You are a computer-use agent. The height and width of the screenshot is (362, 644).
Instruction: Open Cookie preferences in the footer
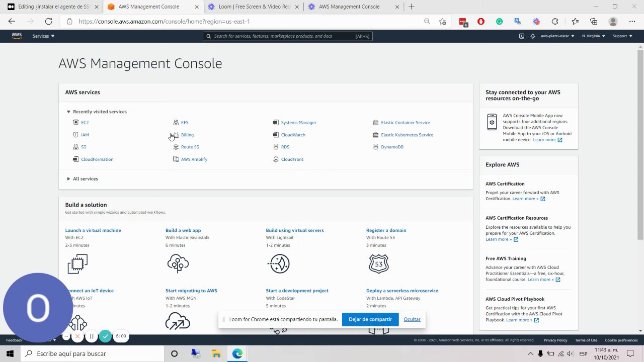pos(621,340)
